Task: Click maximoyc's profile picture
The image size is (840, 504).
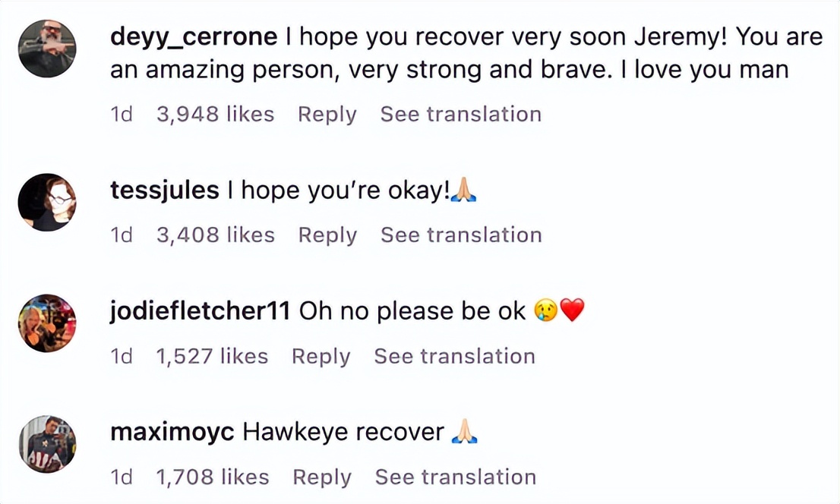Action: point(47,444)
